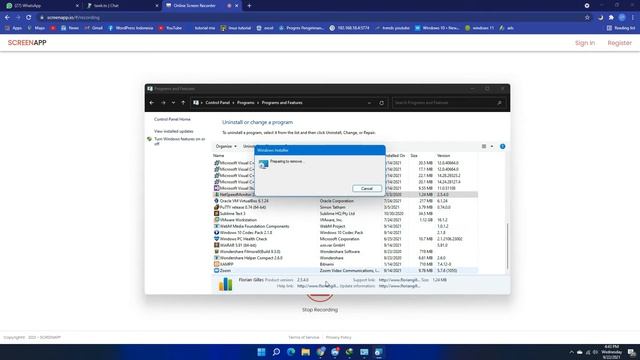Image resolution: width=640 pixels, height=360 pixels.
Task: Click Cancel in the Windows Installer dialog
Action: (367, 189)
